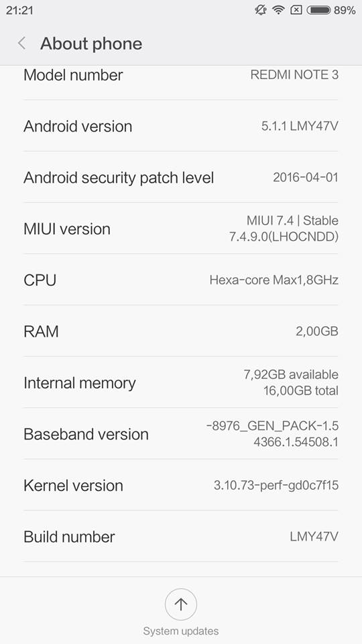Select the MIUI version row
This screenshot has width=362, height=644.
coord(181,228)
